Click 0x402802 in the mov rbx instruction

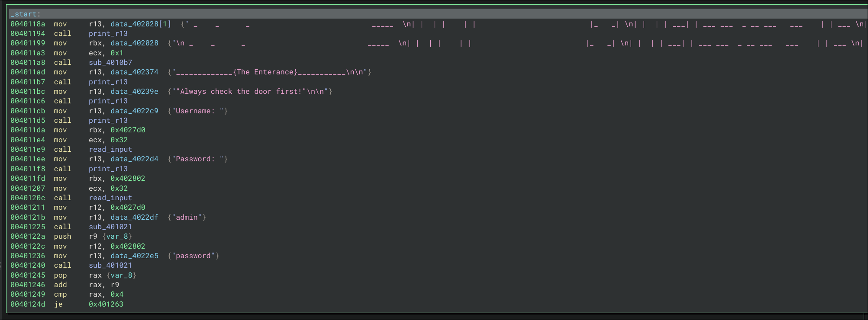tap(128, 179)
